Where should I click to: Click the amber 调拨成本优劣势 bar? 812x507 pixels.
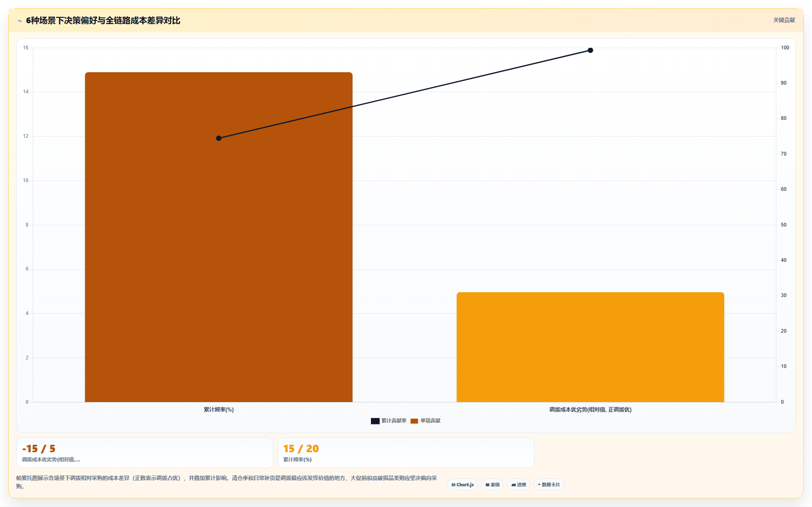[590, 347]
